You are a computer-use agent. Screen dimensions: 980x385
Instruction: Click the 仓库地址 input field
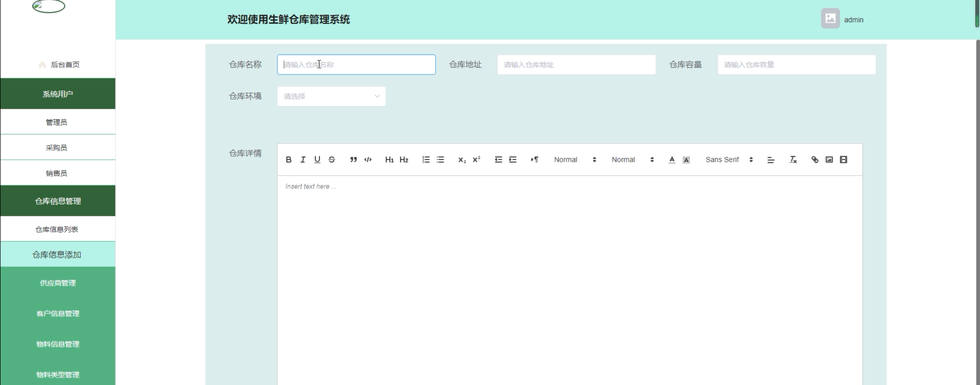coord(576,65)
